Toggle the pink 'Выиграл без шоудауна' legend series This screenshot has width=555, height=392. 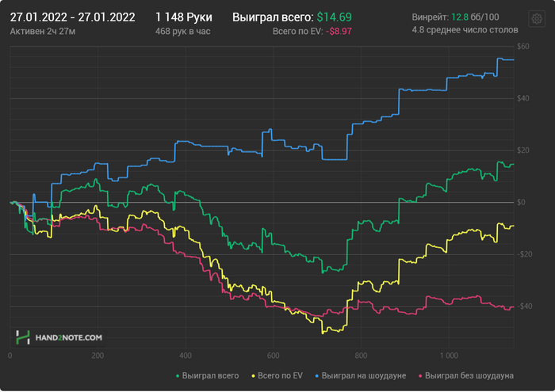(466, 375)
